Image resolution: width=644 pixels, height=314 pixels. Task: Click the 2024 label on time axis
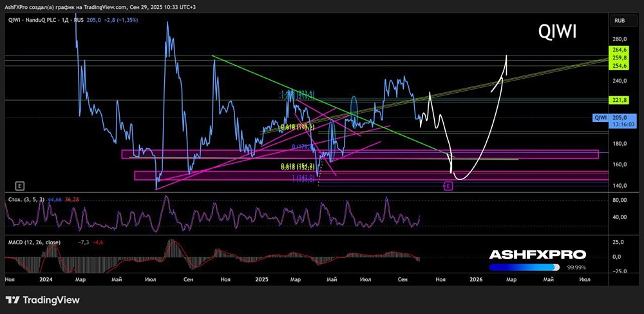[46, 279]
